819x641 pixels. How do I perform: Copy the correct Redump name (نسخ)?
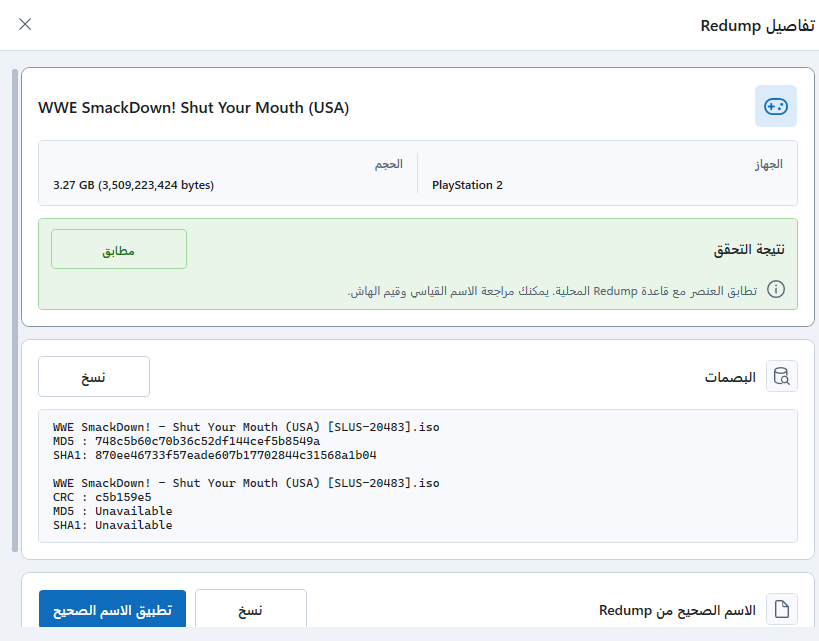[x=251, y=609]
